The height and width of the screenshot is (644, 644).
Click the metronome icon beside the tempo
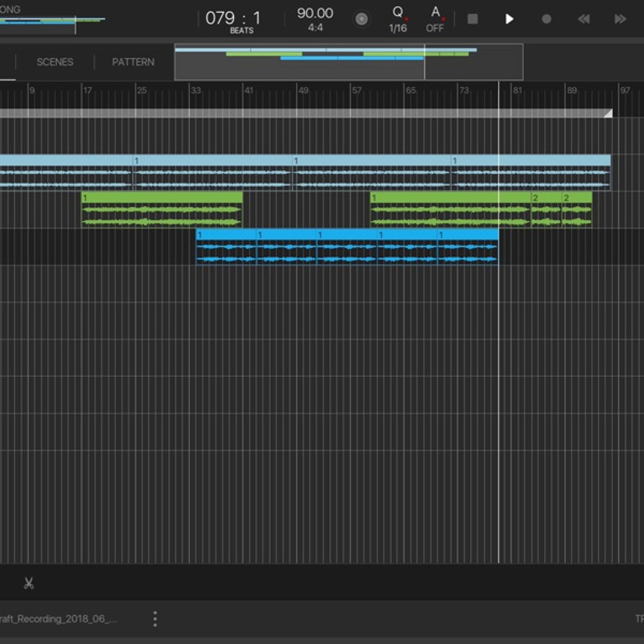361,19
